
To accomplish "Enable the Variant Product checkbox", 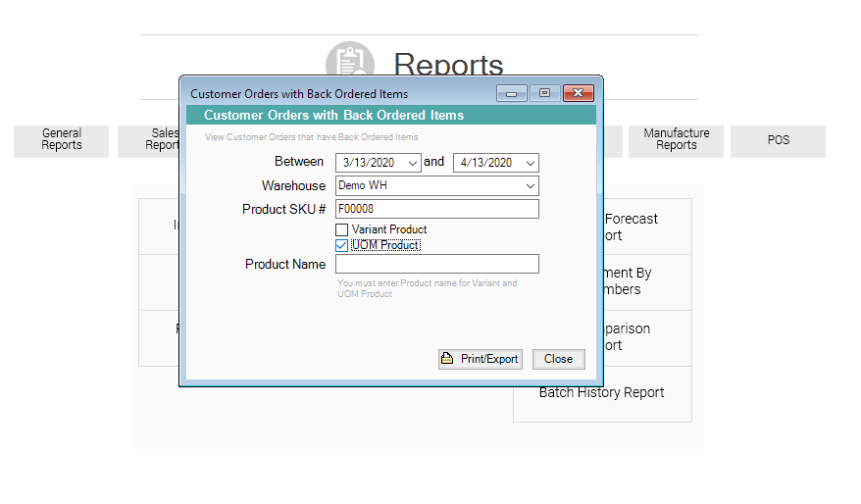I will 342,229.
